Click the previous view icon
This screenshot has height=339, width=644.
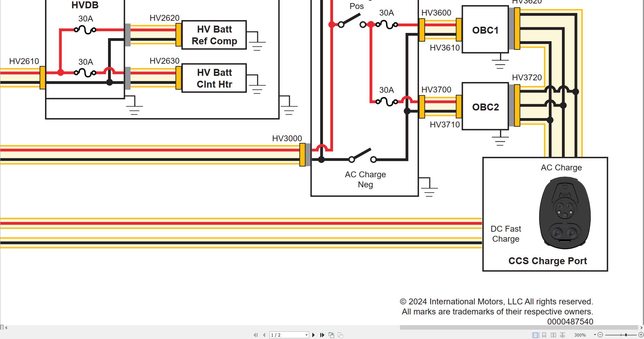(x=331, y=335)
